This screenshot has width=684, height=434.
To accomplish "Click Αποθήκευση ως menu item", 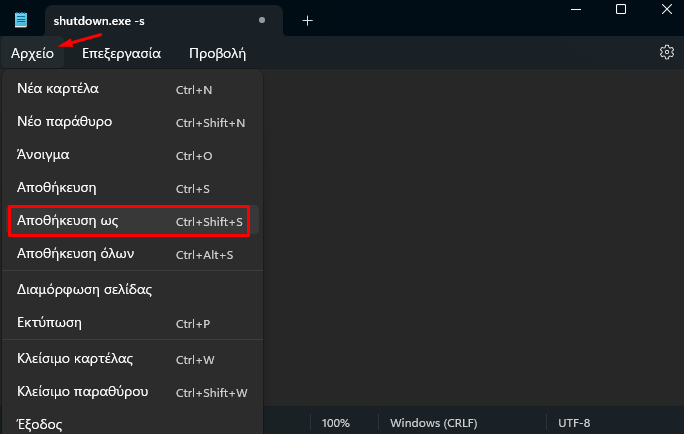I will tap(129, 221).
